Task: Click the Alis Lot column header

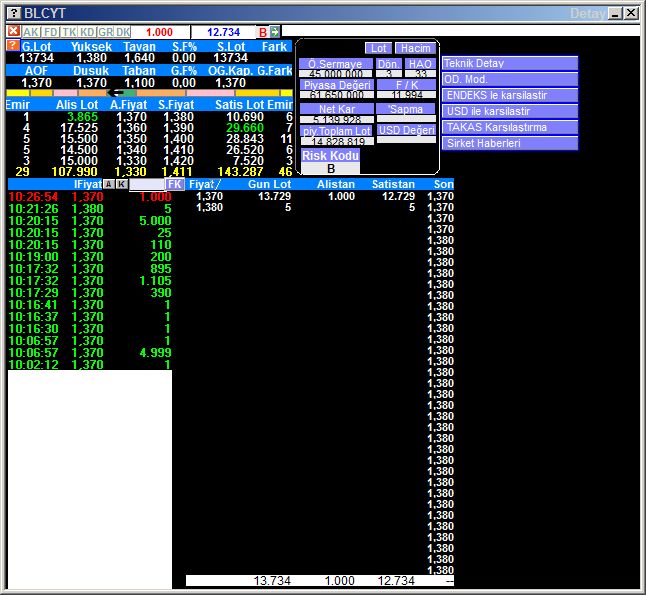Action: (77, 105)
